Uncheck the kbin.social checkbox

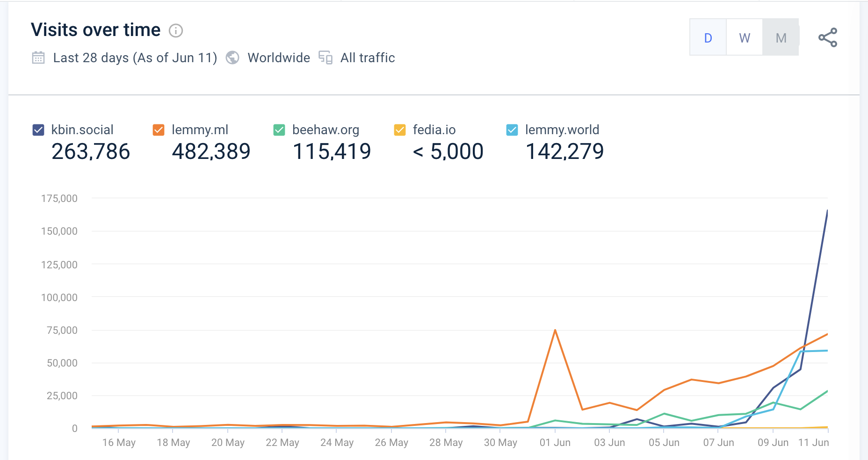[38, 130]
